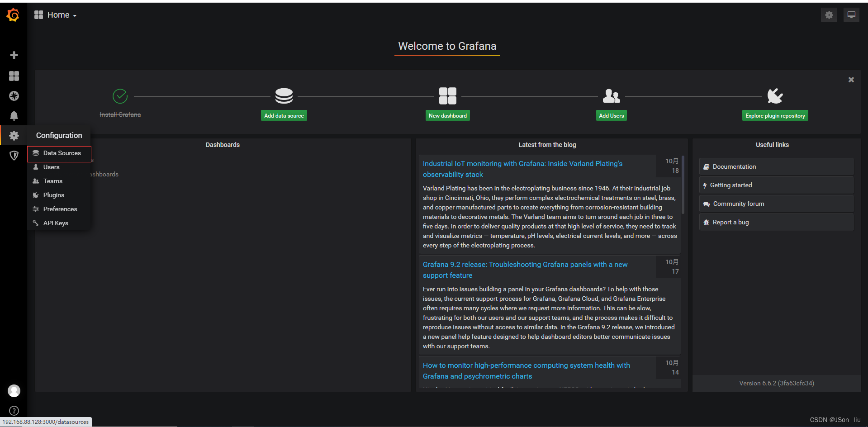Open the Dashboards sidebar icon
This screenshot has height=427, width=868.
click(14, 76)
